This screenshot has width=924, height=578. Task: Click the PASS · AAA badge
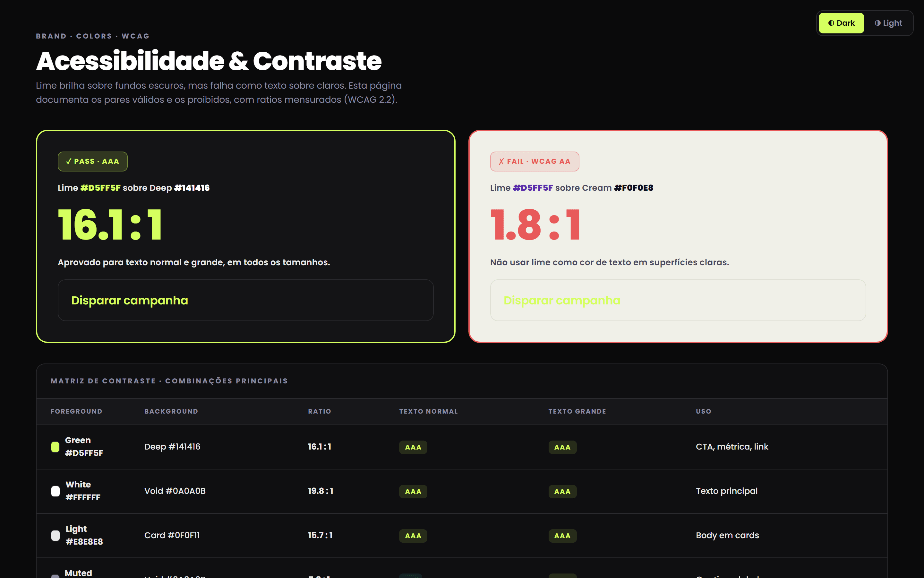click(92, 161)
